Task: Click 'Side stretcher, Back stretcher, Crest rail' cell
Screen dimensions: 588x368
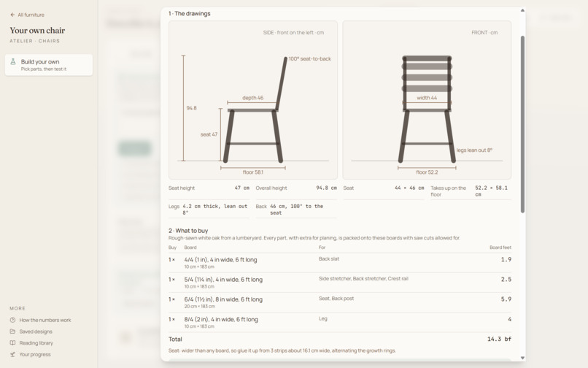Action: pyautogui.click(x=363, y=279)
